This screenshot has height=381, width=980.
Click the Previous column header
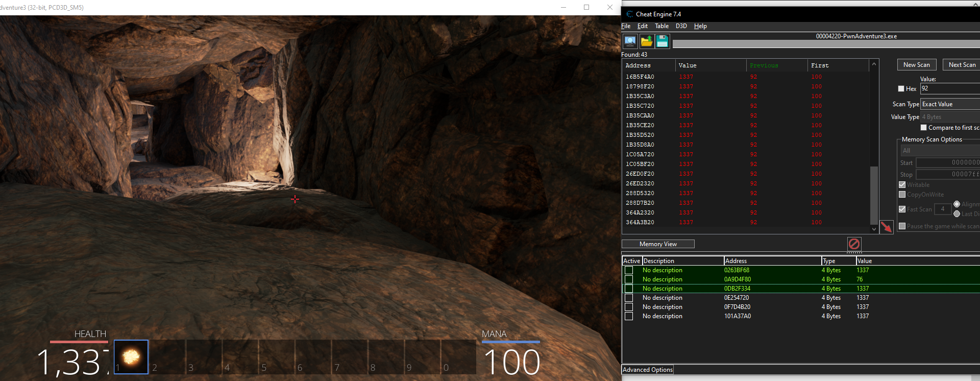[777, 65]
